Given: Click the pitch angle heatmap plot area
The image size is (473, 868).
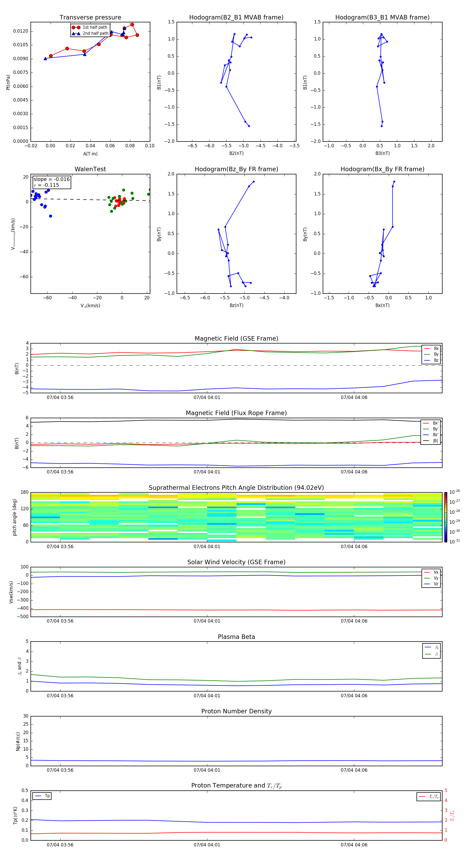Looking at the screenshot, I should pos(236,517).
